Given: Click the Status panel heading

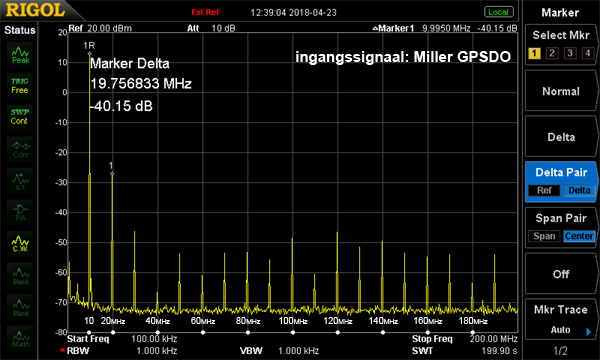Looking at the screenshot, I should 20,30.
